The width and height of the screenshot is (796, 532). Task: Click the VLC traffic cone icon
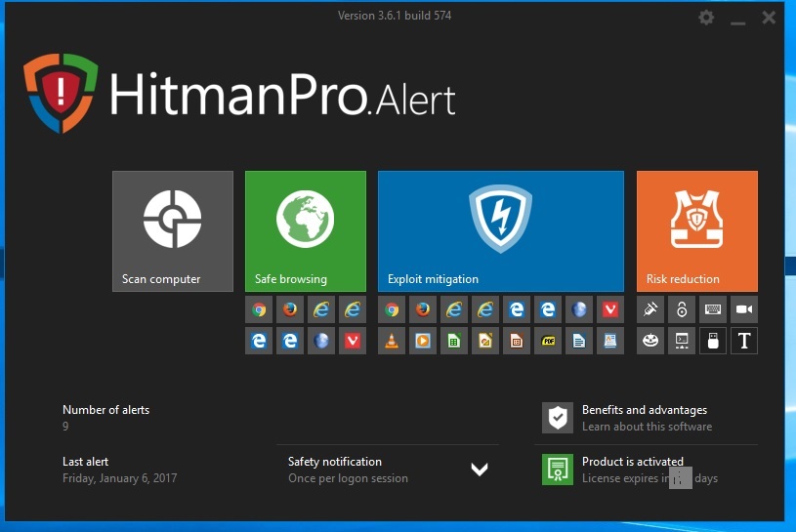(392, 341)
